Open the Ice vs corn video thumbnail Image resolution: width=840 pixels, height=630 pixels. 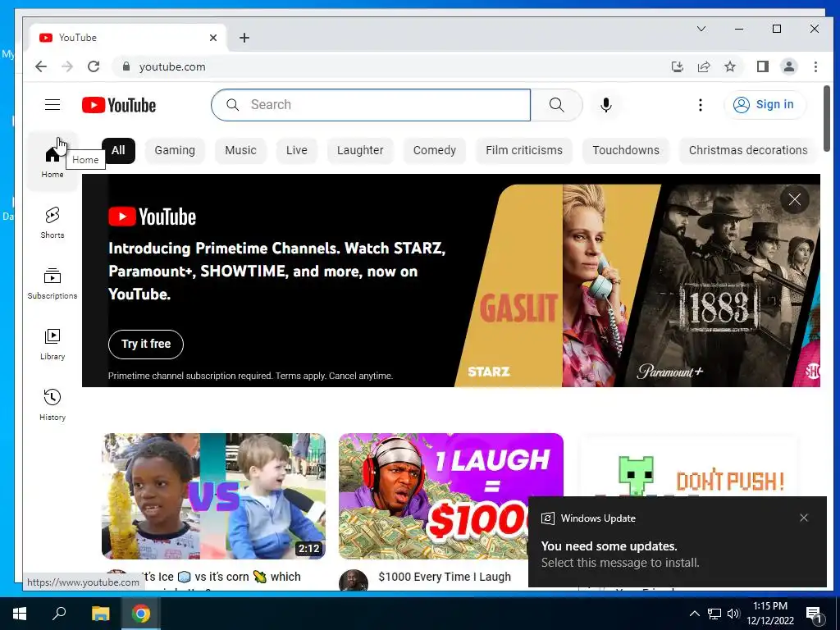click(x=214, y=496)
